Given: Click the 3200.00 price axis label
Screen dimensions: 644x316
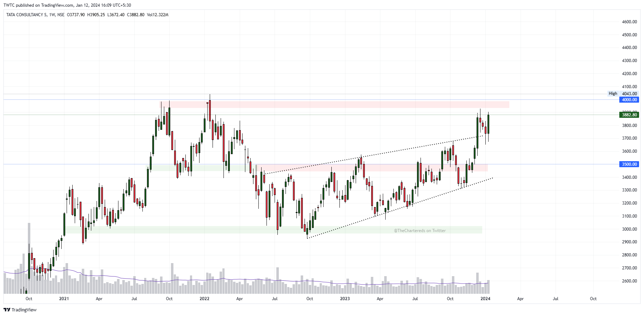Looking at the screenshot, I should [x=629, y=203].
